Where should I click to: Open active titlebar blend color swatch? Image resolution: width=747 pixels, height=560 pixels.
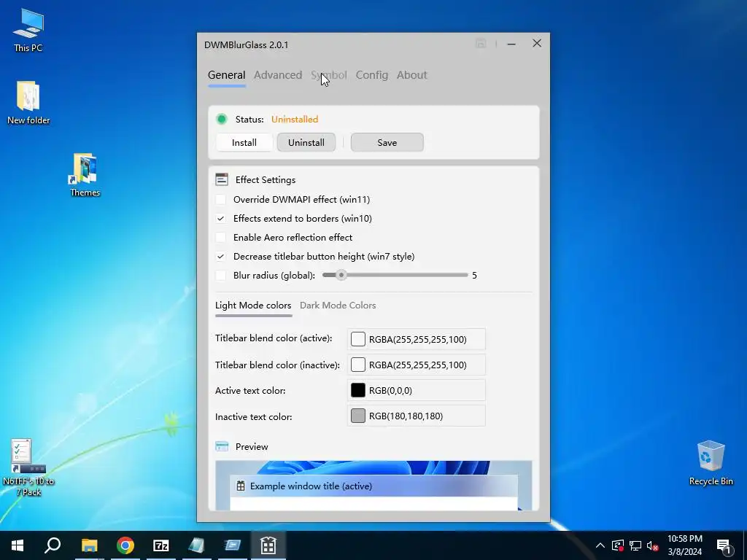click(357, 339)
